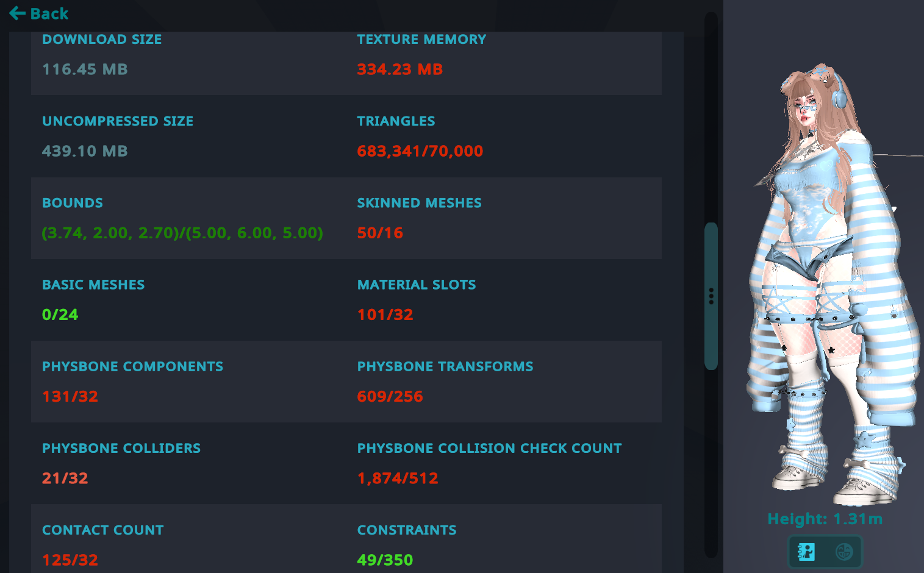Click the PhysBone Components heading
924x573 pixels.
[132, 366]
